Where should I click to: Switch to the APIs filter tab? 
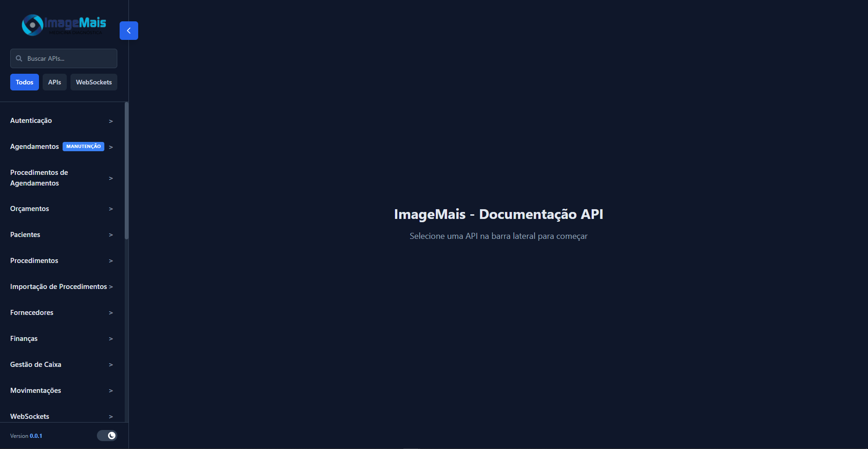(x=54, y=82)
